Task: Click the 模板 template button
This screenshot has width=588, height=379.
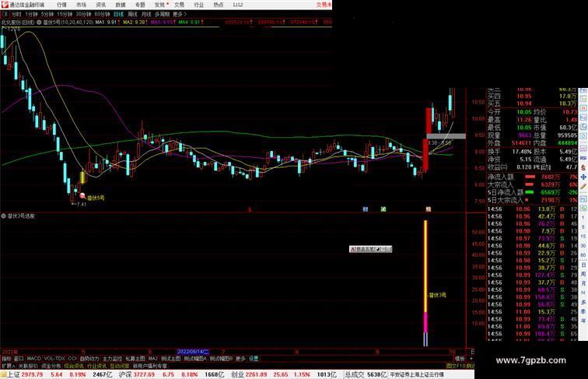Action: coord(460,359)
